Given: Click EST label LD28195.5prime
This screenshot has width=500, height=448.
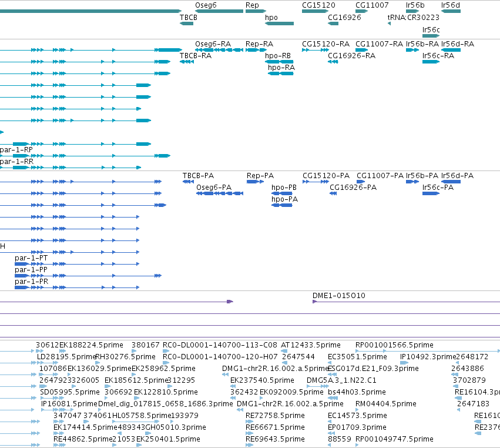Looking at the screenshot, I should (x=66, y=357).
